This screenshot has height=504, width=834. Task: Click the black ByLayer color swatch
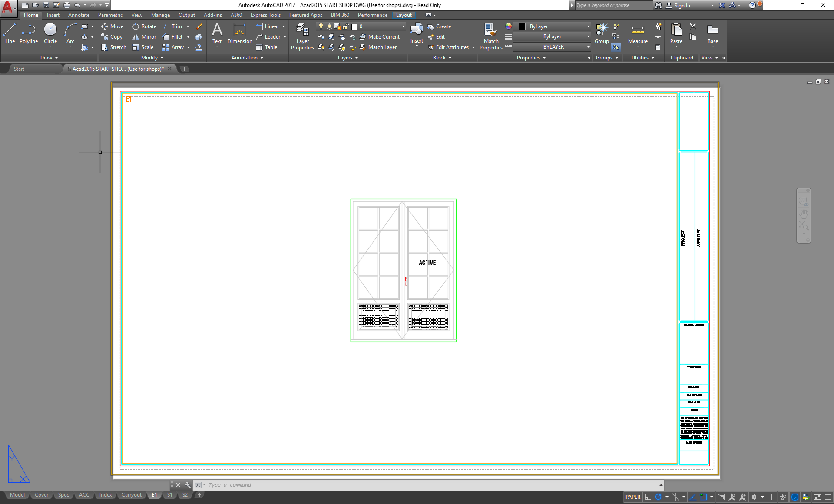click(522, 26)
